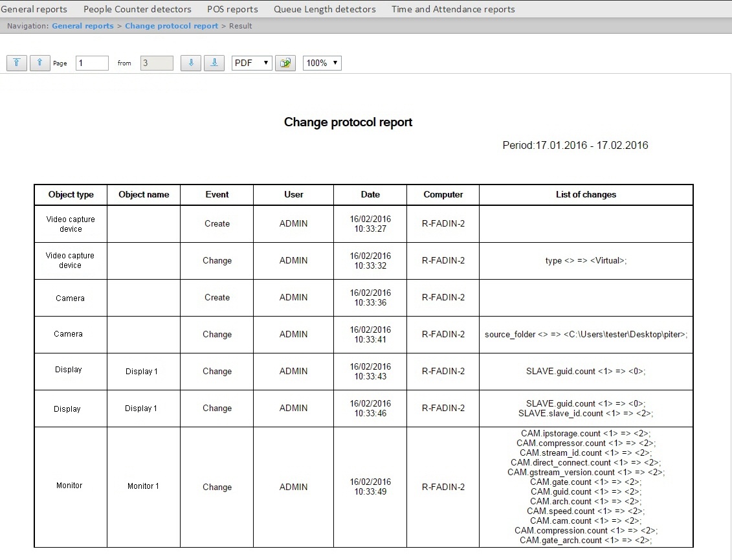This screenshot has height=560, width=732.
Task: Open the Queue Length detectors menu
Action: pyautogui.click(x=324, y=9)
